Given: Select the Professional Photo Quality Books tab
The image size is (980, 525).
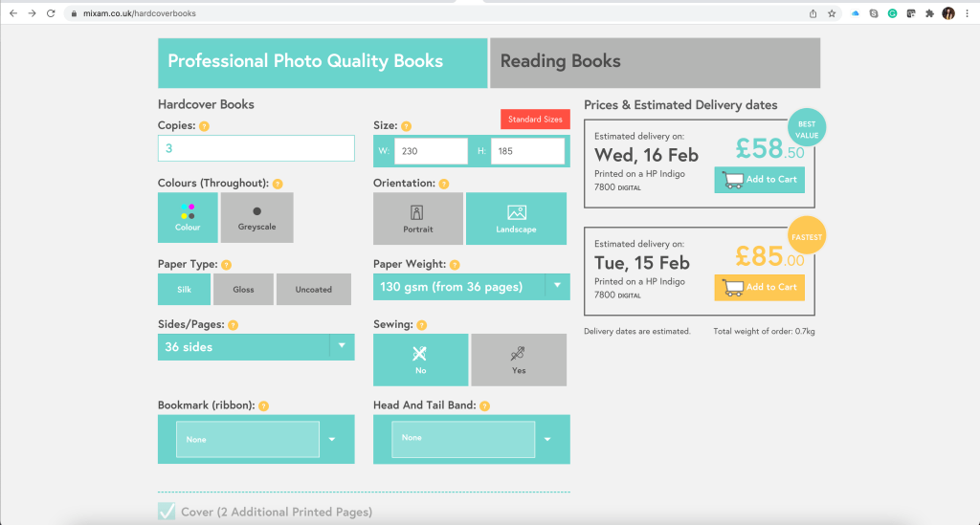Looking at the screenshot, I should 323,62.
